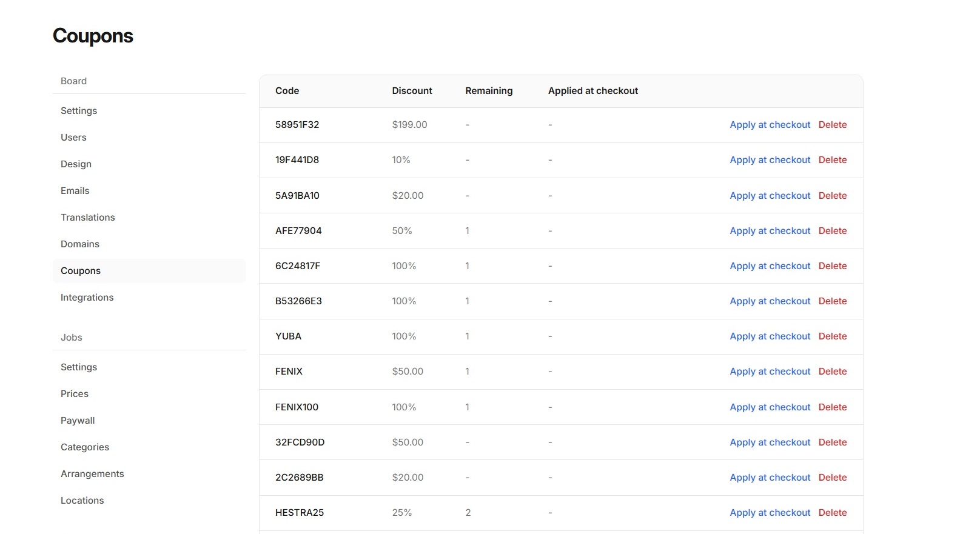980x534 pixels.
Task: Click the 10% discount value
Action: coord(401,160)
